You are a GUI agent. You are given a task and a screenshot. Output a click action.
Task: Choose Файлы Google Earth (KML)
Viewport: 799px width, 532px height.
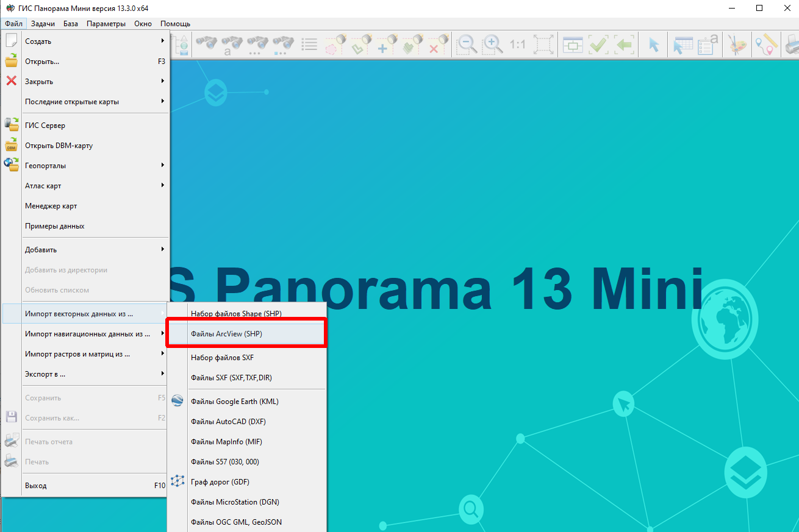(246, 402)
